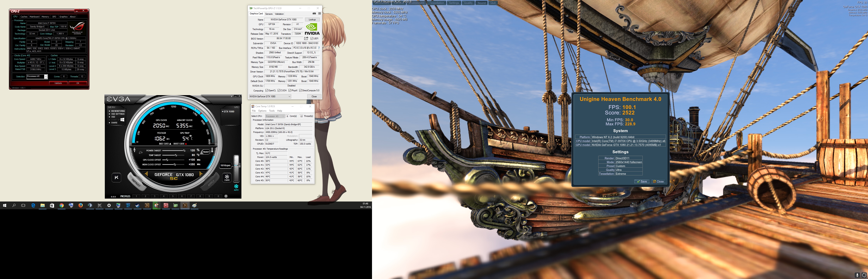This screenshot has height=279, width=868.
Task: Click the OK button in CPU-Z
Action: pos(78,83)
